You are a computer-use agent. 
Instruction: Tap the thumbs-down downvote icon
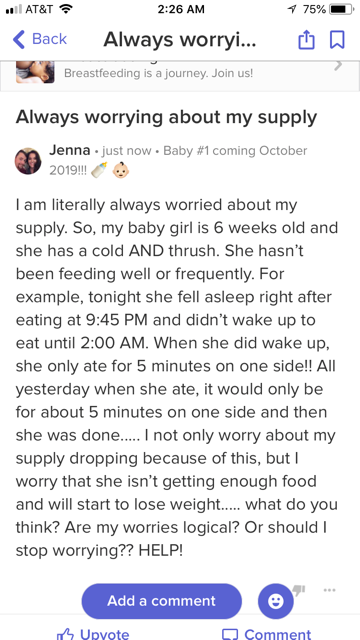[299, 590]
